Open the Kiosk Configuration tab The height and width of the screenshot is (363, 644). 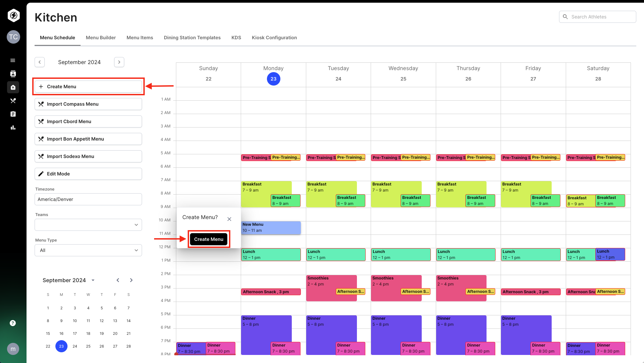point(274,38)
